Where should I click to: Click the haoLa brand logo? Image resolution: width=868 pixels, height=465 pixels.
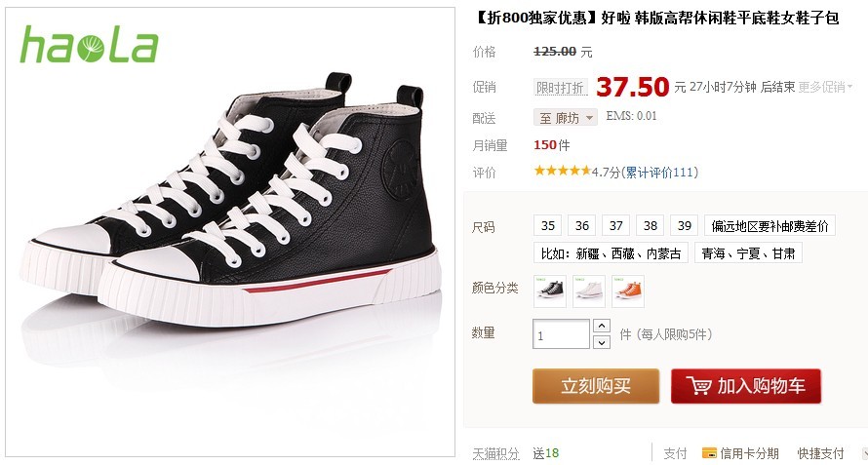click(90, 46)
